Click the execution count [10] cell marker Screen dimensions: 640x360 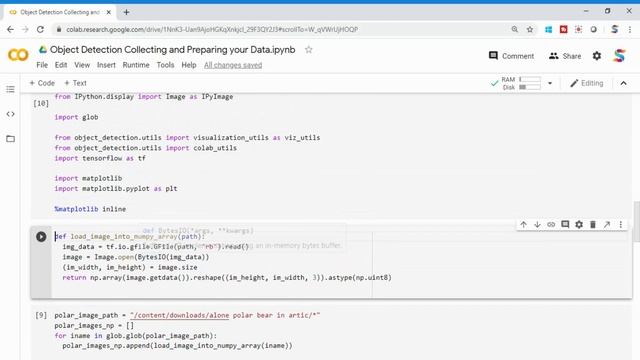[41, 103]
